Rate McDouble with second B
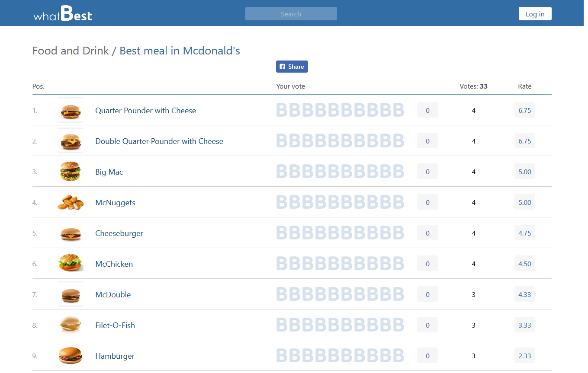This screenshot has width=588, height=373. point(295,295)
